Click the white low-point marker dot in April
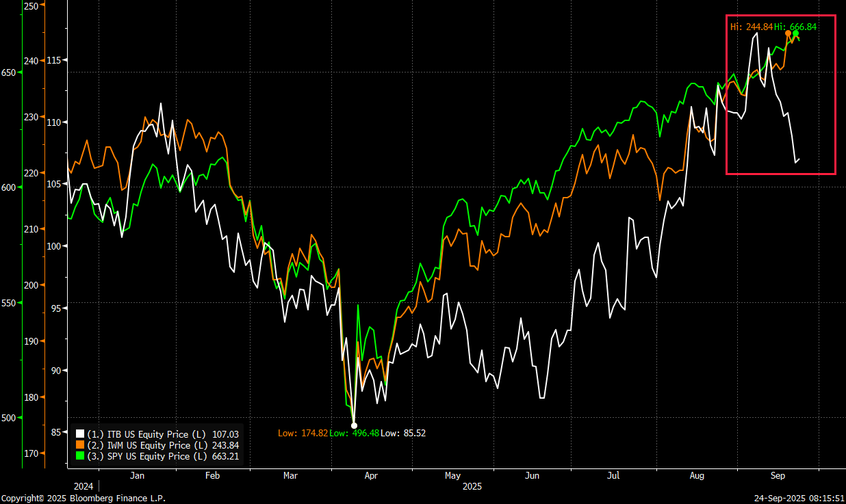Screen dimensions: 846x504 coord(354,425)
